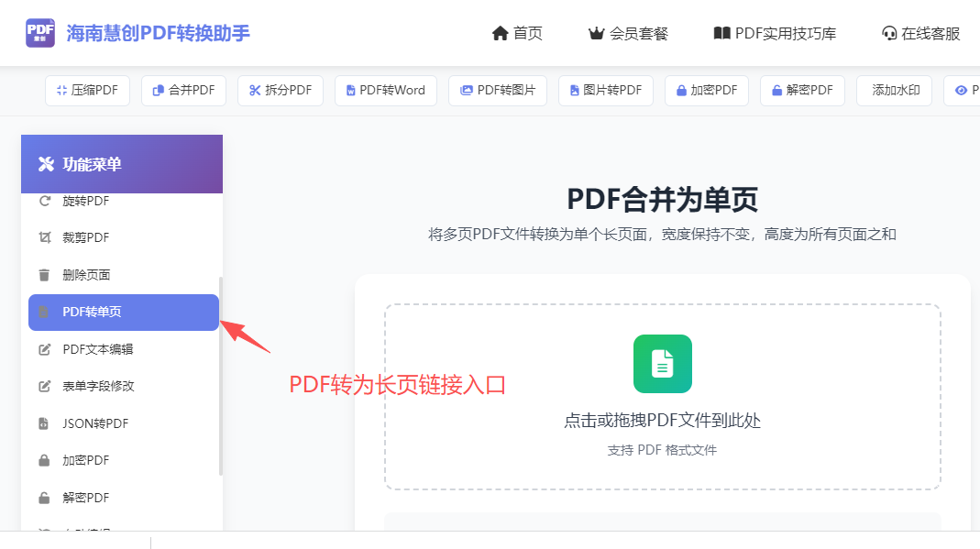Click the code file icon beside JSON转PDF
980x549 pixels.
[44, 423]
